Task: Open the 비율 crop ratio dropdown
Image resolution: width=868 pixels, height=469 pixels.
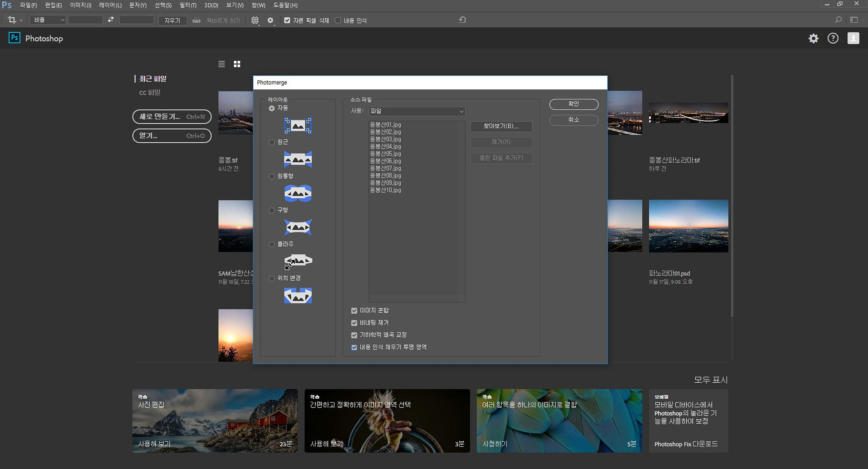Action: pos(49,20)
